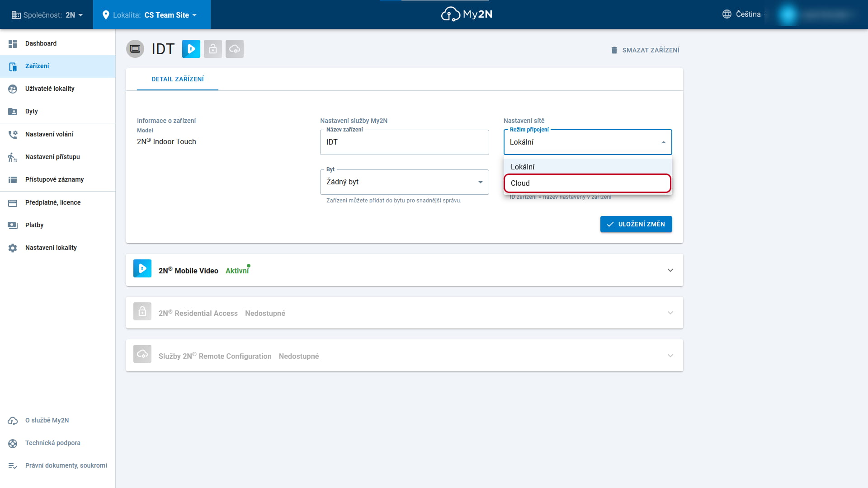Expand the Služby 2N Remote Configuration chevron
Image resolution: width=868 pixels, height=488 pixels.
670,356
